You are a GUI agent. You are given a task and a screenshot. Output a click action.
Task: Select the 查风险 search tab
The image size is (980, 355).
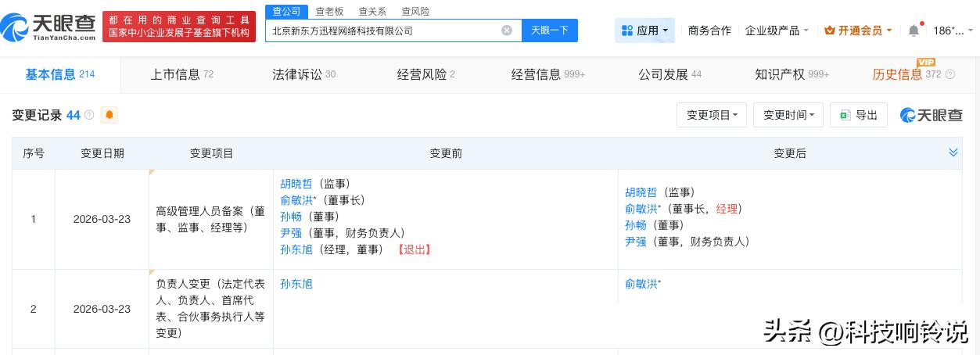pyautogui.click(x=415, y=11)
